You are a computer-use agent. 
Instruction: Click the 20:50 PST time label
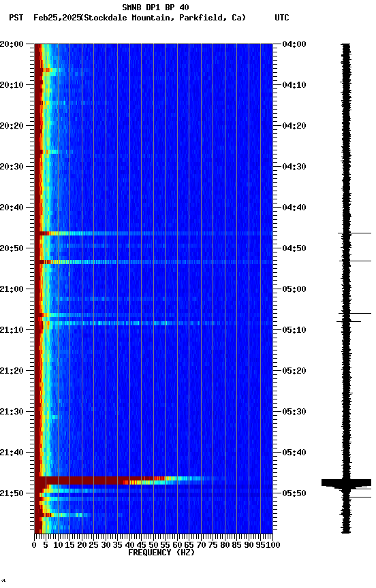(x=12, y=248)
